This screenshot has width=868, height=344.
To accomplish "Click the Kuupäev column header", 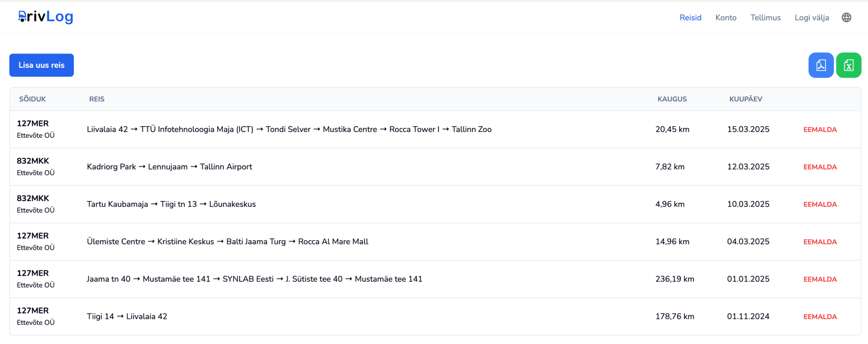I will (x=745, y=99).
